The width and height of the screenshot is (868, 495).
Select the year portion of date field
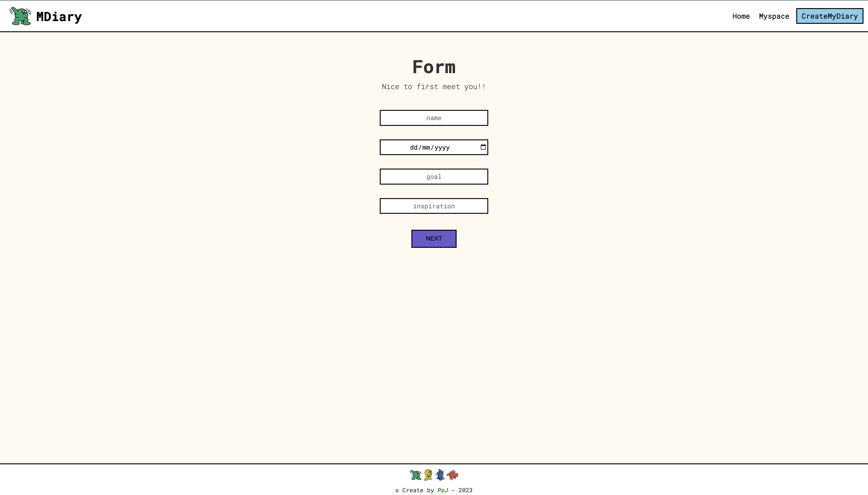point(442,148)
